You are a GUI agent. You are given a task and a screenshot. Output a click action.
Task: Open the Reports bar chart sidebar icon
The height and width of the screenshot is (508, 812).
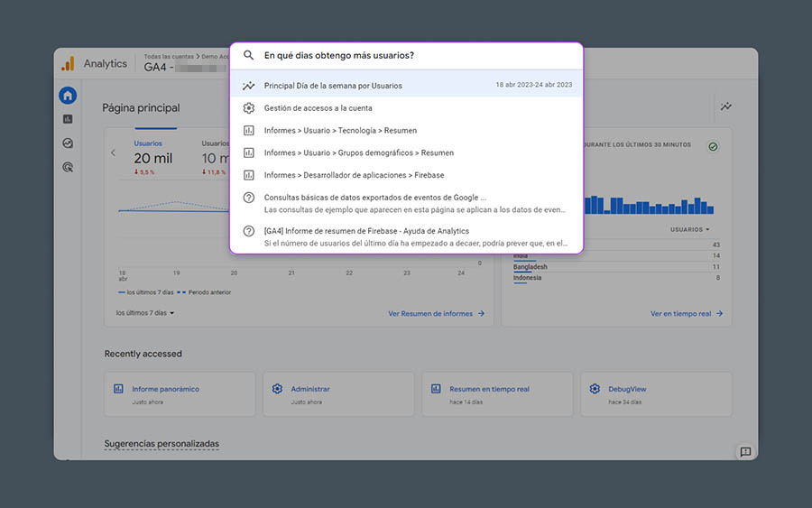68,119
